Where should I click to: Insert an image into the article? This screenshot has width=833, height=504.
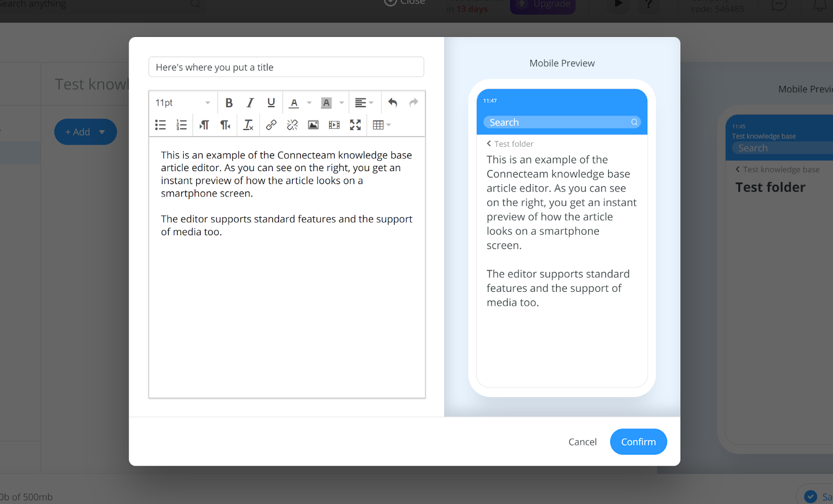tap(313, 125)
